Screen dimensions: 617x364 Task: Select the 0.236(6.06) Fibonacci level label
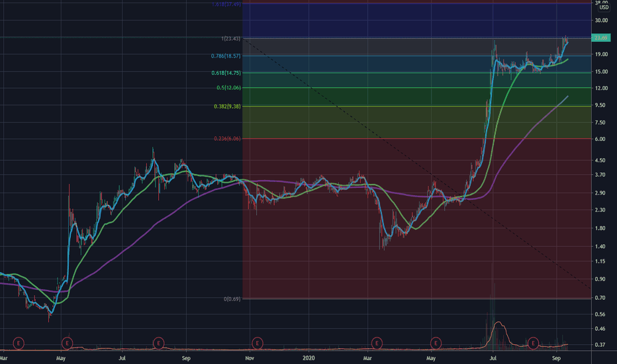[x=227, y=138]
